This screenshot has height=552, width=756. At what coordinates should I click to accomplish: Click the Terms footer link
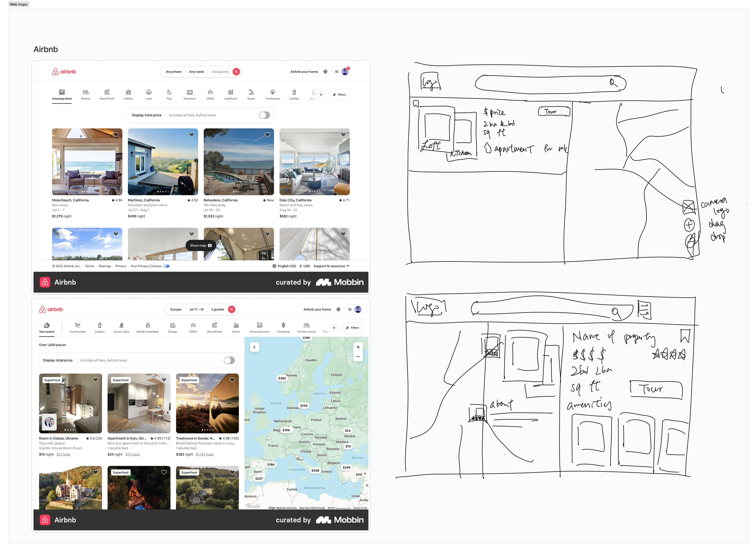coord(90,266)
